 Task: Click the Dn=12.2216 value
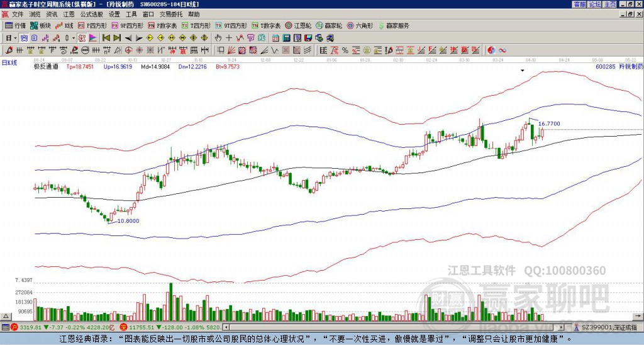click(192, 66)
